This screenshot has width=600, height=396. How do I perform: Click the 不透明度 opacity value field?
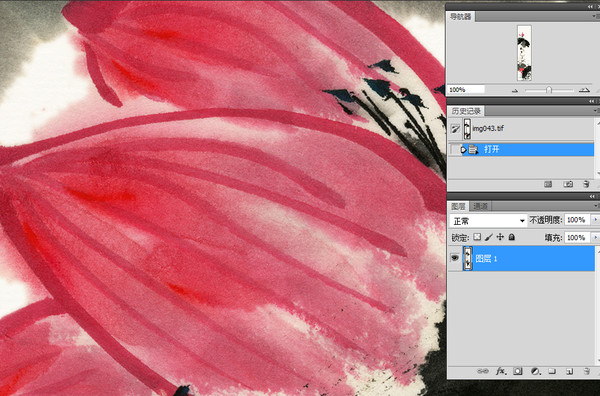(x=577, y=220)
